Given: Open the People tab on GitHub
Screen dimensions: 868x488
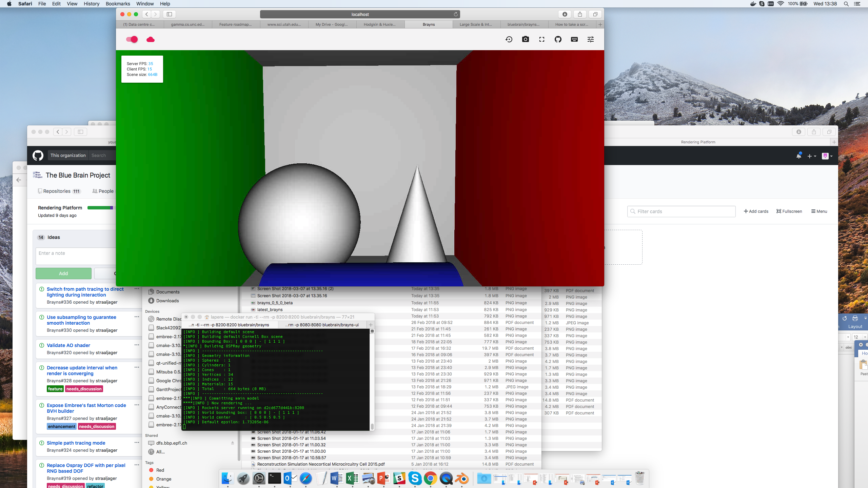Looking at the screenshot, I should (x=103, y=191).
